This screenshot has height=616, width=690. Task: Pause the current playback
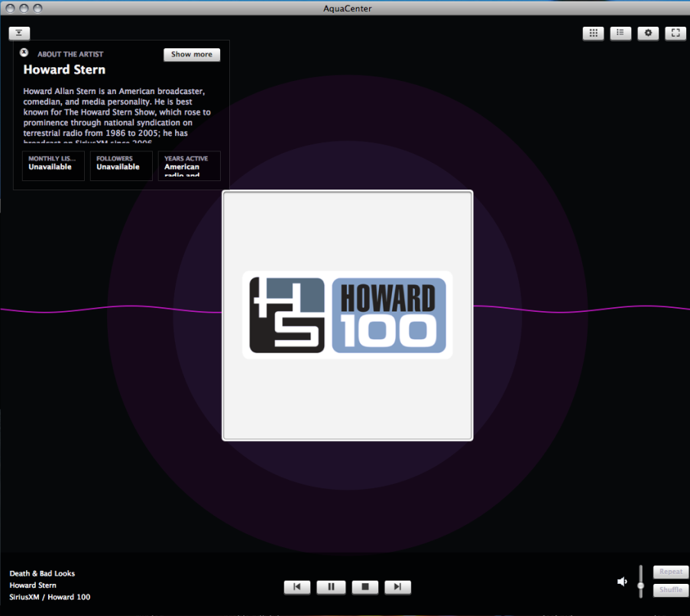(331, 587)
